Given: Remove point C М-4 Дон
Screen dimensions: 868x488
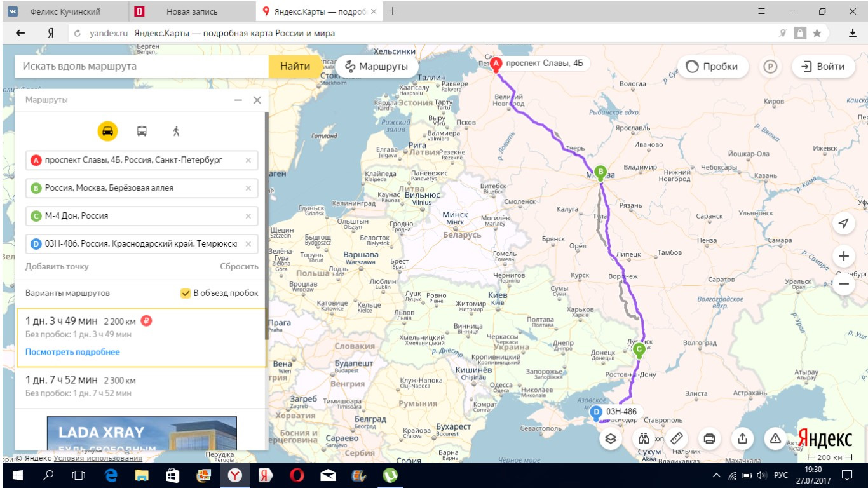Looking at the screenshot, I should point(248,216).
